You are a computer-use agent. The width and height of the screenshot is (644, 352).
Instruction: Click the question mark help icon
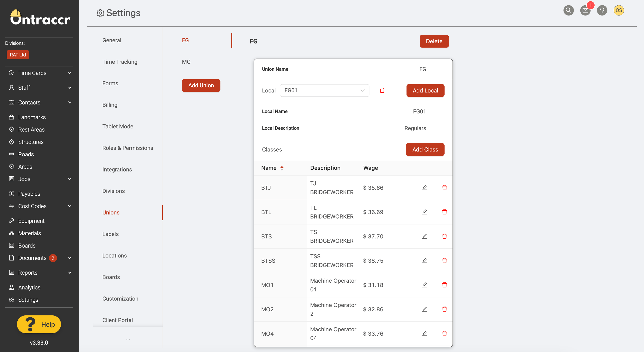602,10
